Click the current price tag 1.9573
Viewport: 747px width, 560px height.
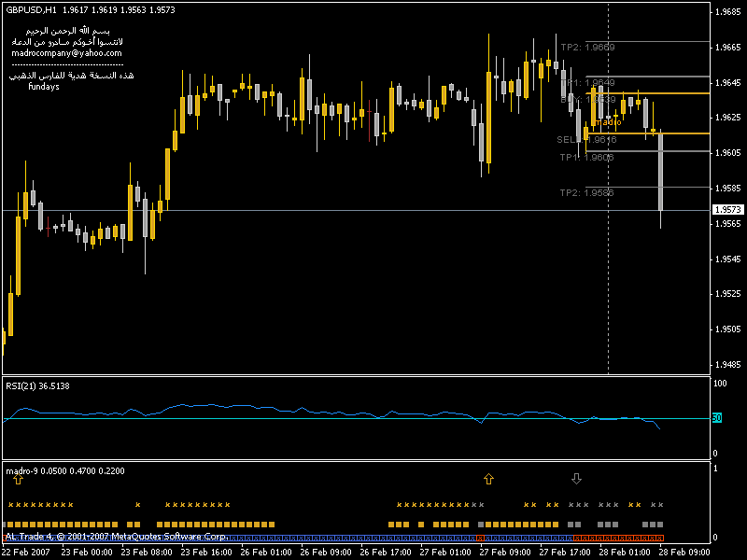tap(726, 211)
